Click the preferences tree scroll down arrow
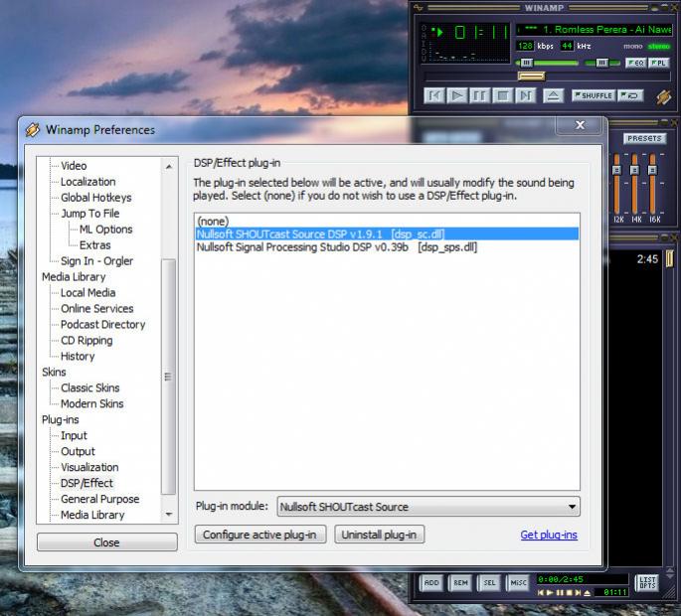681x616 pixels. [x=169, y=515]
